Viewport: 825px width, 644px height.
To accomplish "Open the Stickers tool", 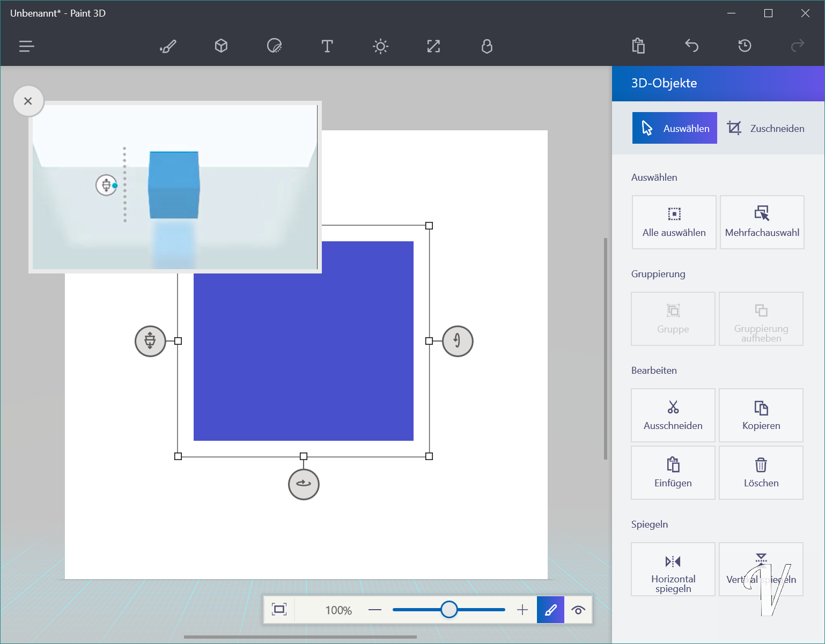I will click(x=274, y=47).
